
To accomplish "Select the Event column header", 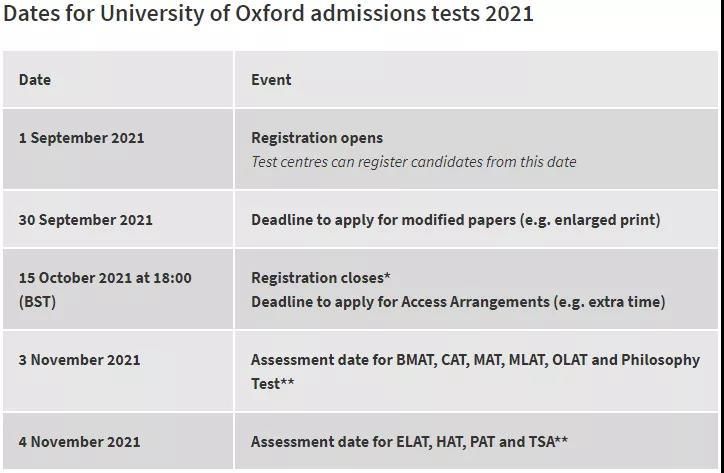I will coord(271,79).
